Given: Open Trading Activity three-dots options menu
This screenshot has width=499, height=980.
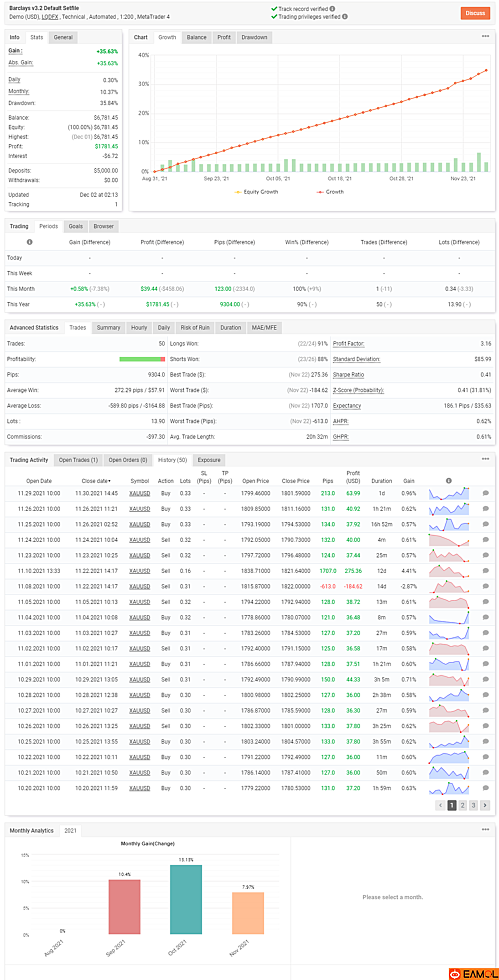Looking at the screenshot, I should tap(485, 459).
